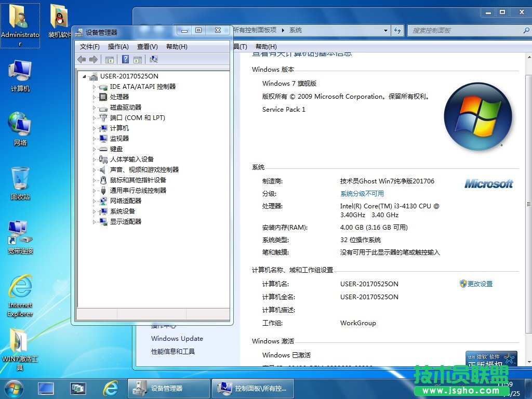
Task: Open the WIN7激活工具 folder icon
Action: [20, 350]
